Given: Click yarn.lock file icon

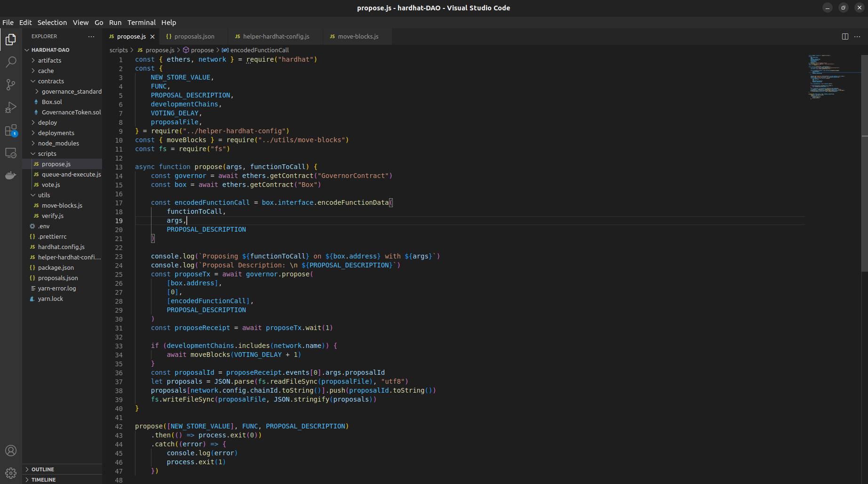Looking at the screenshot, I should [x=32, y=298].
